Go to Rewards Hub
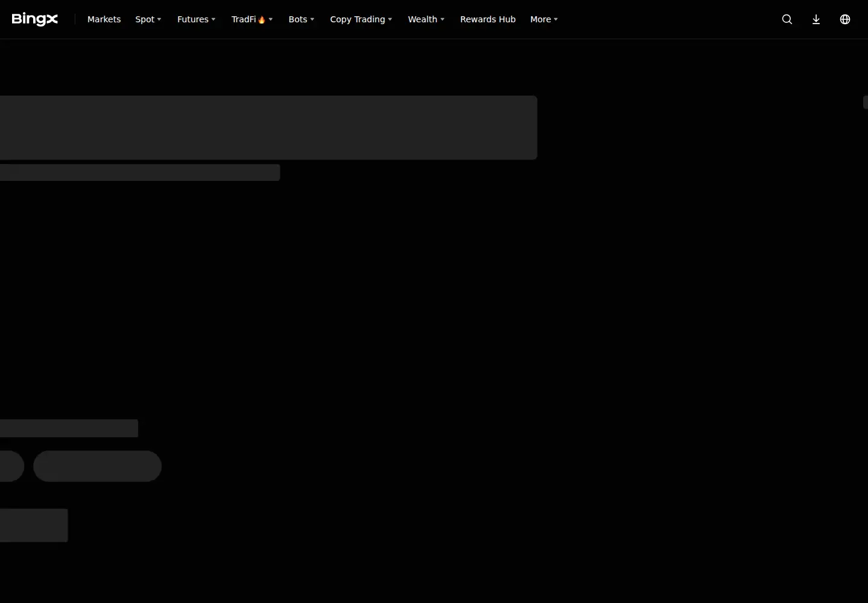The image size is (868, 603). point(488,19)
